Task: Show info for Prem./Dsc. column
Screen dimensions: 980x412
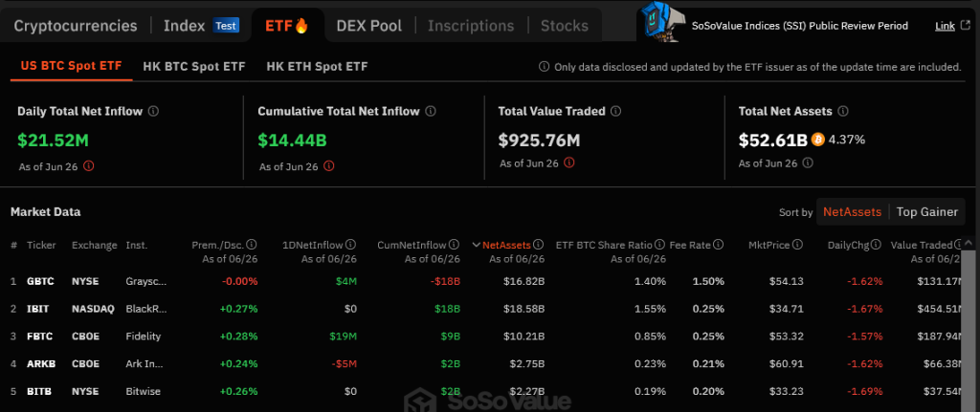Action: click(252, 245)
